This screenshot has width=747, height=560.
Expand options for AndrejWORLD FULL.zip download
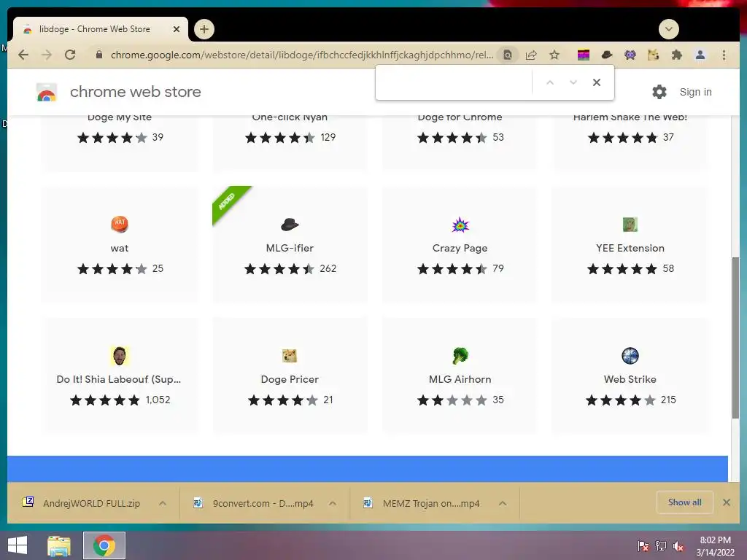pyautogui.click(x=163, y=503)
